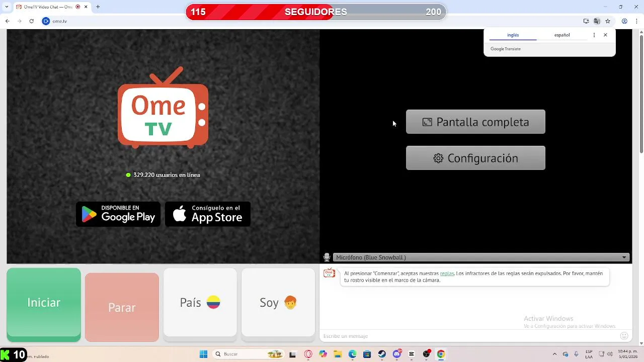
Task: Open the tab search dropdown arrow
Action: (x=7, y=7)
